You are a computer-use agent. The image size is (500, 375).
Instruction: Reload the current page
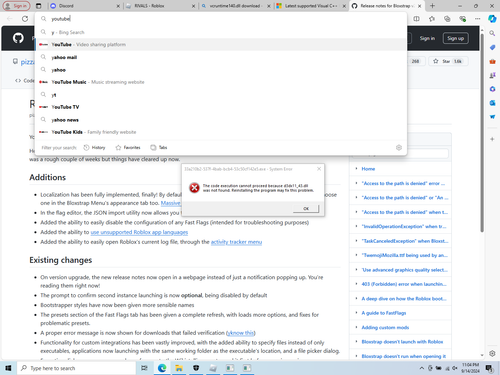[x=25, y=19]
